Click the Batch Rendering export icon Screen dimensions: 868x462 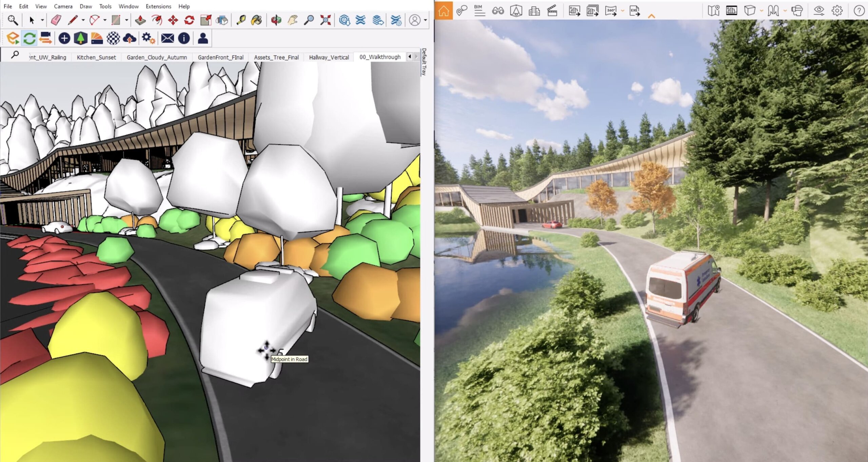pyautogui.click(x=592, y=11)
